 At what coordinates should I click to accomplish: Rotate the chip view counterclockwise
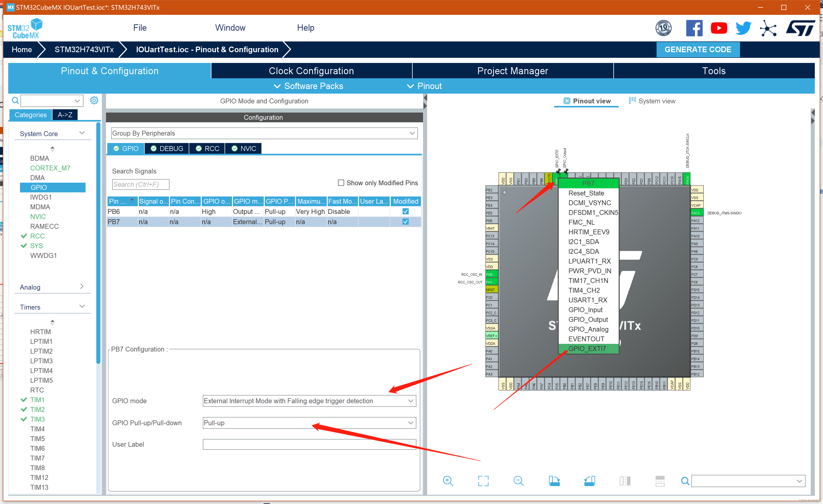click(589, 481)
